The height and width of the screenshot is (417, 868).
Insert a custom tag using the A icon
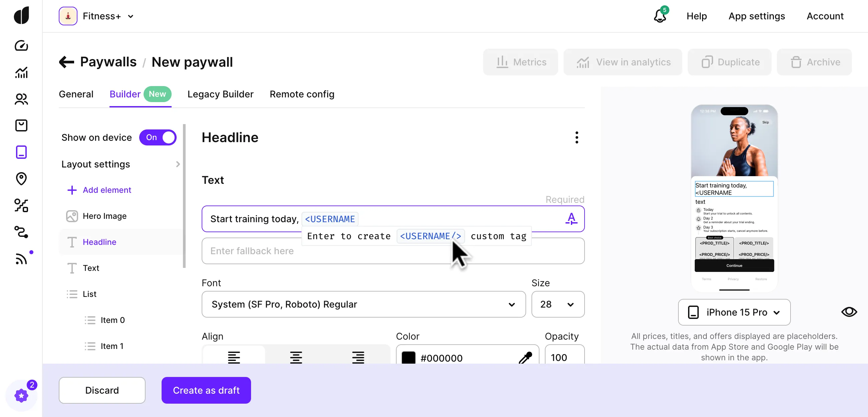572,219
